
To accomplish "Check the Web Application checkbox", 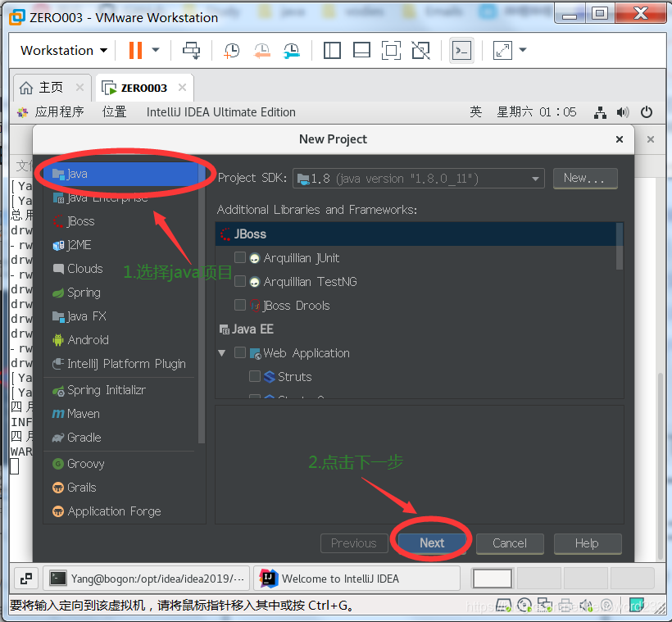I will tap(240, 352).
